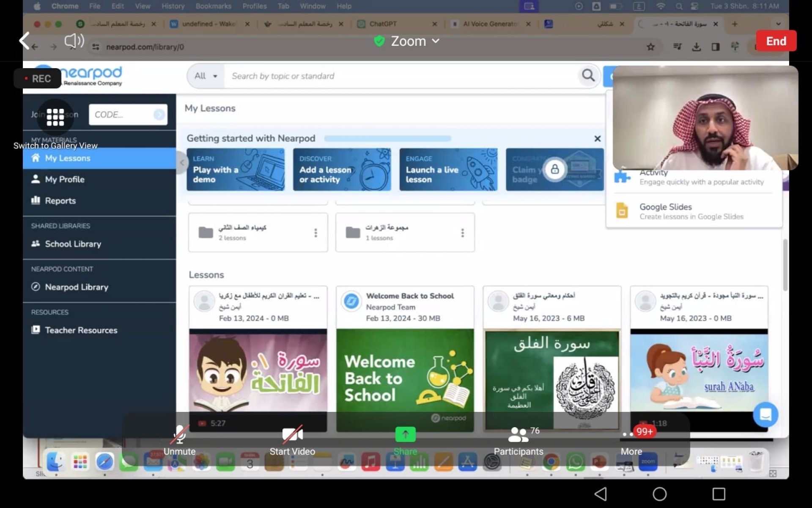
Task: Open Music app from the Dock
Action: pyautogui.click(x=370, y=462)
